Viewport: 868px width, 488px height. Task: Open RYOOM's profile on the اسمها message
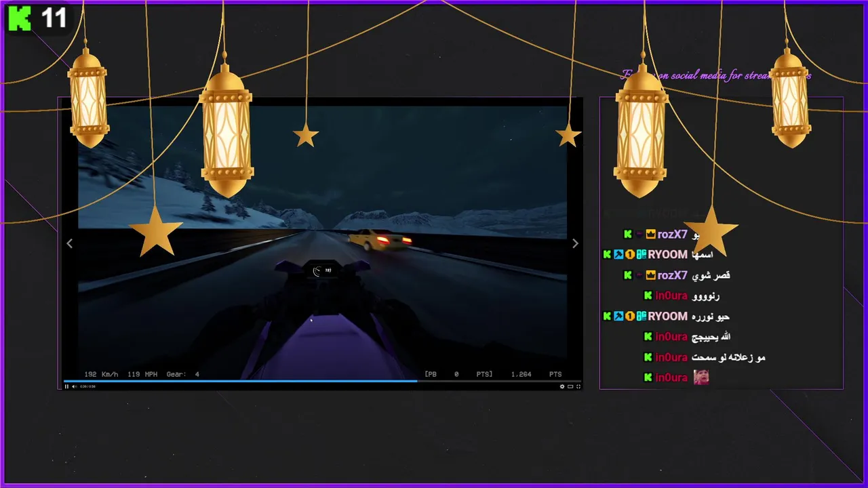(667, 255)
